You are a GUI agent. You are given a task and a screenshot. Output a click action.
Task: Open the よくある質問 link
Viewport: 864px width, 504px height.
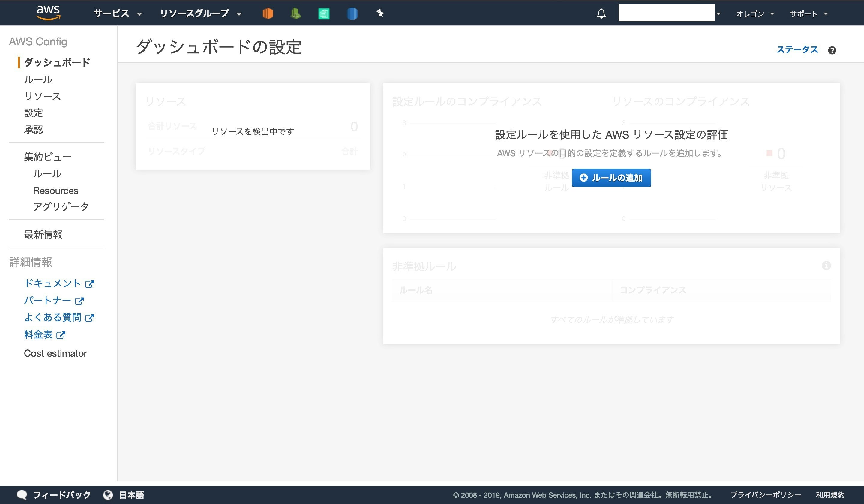click(52, 317)
